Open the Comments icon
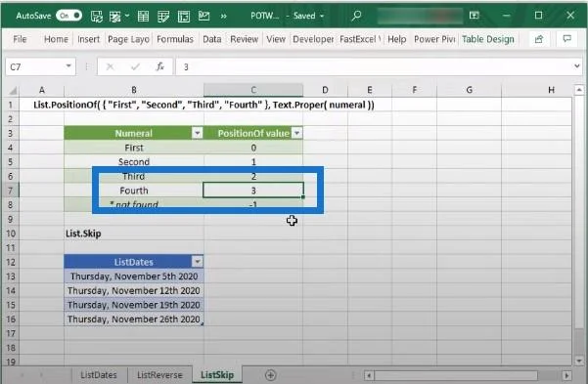 click(x=567, y=38)
